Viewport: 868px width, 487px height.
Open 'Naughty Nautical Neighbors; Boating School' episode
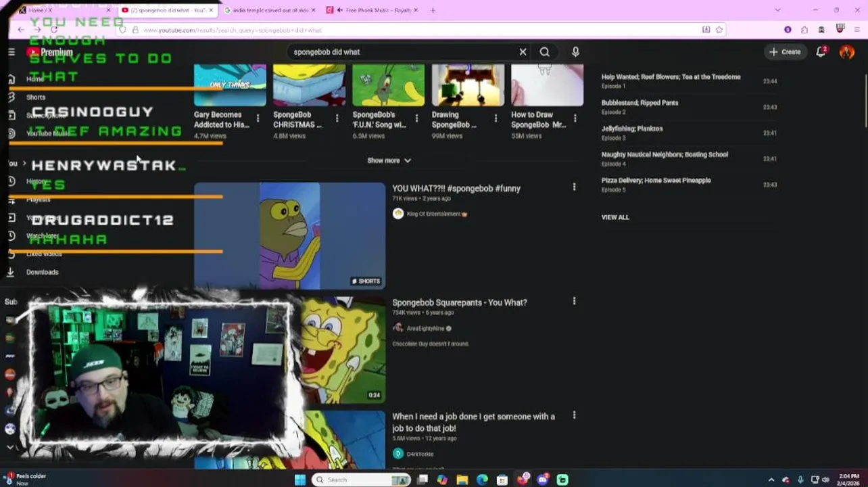665,154
